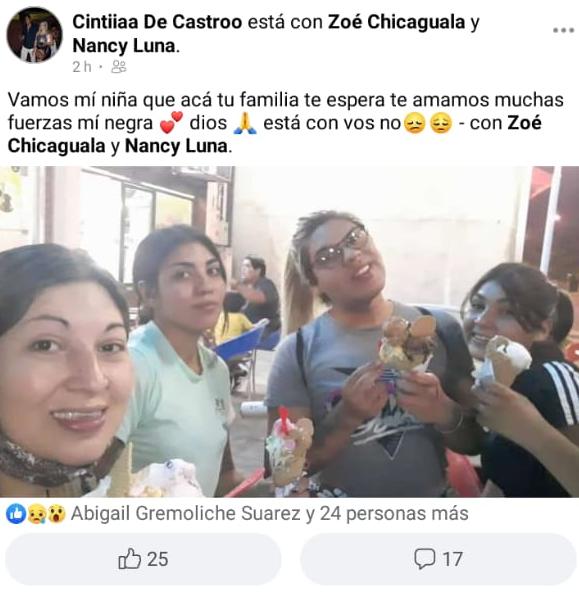579x592 pixels.
Task: Click the speech bubble comment icon
Action: (424, 559)
